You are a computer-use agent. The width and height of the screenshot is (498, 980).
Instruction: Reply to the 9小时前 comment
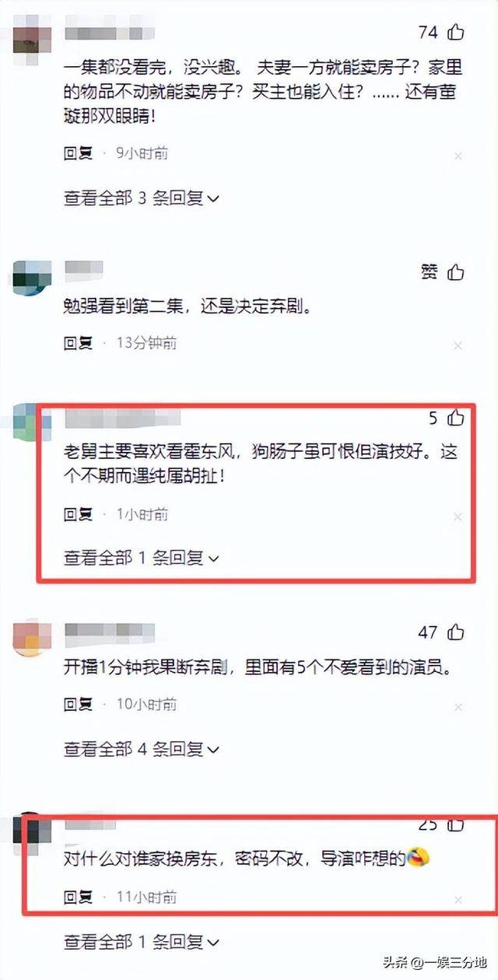pyautogui.click(x=78, y=154)
